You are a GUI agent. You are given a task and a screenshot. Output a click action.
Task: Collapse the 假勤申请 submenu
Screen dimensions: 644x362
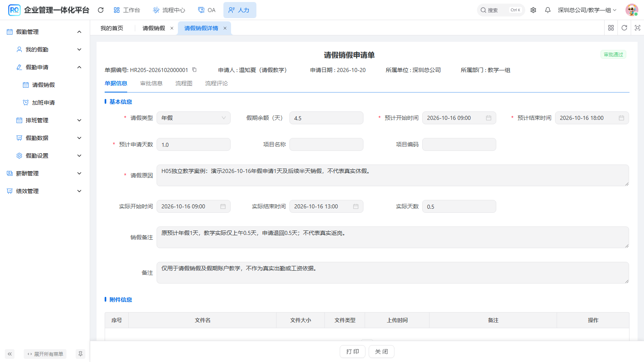pos(79,67)
